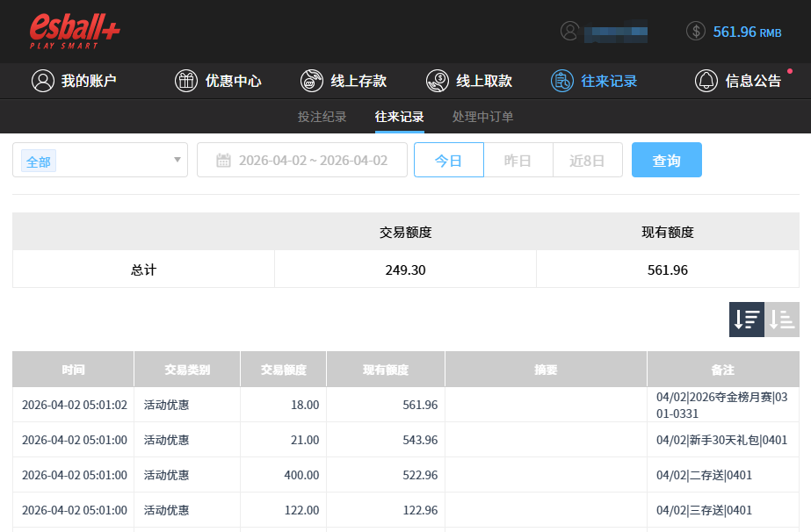Switch to 处理中订单 tab
The width and height of the screenshot is (811, 532).
coord(482,117)
